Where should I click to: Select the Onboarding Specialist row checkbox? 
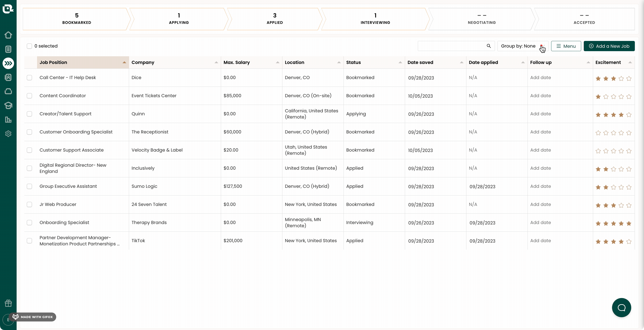[x=30, y=222]
